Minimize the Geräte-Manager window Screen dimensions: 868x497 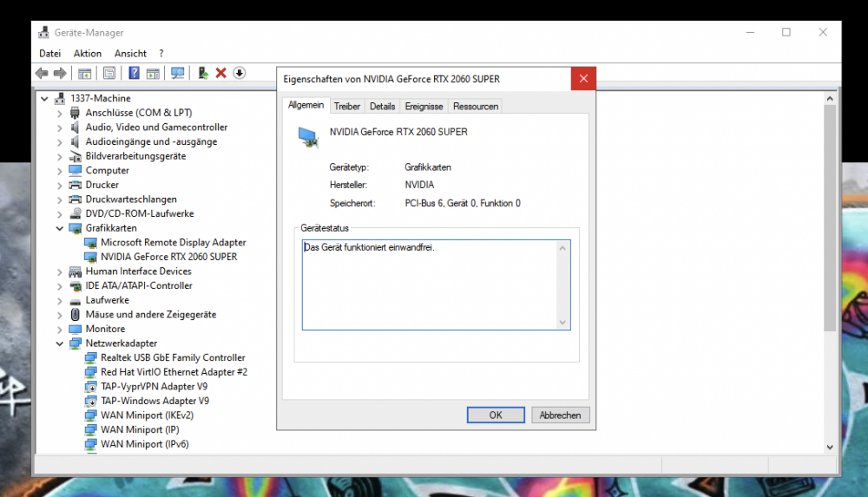point(750,32)
